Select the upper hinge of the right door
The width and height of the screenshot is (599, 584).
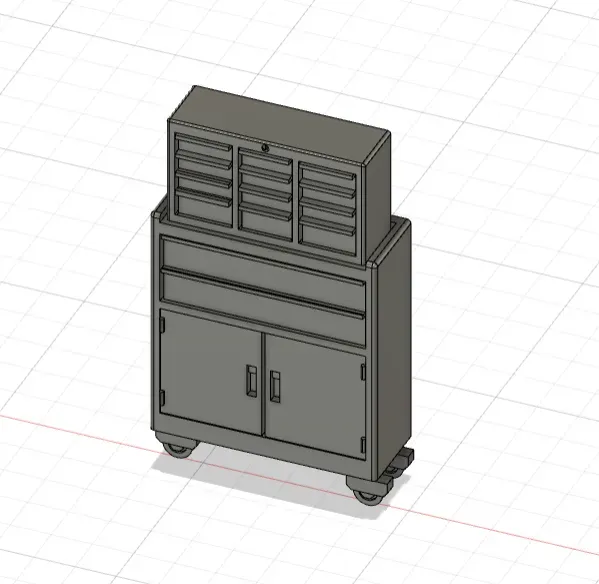(x=363, y=372)
